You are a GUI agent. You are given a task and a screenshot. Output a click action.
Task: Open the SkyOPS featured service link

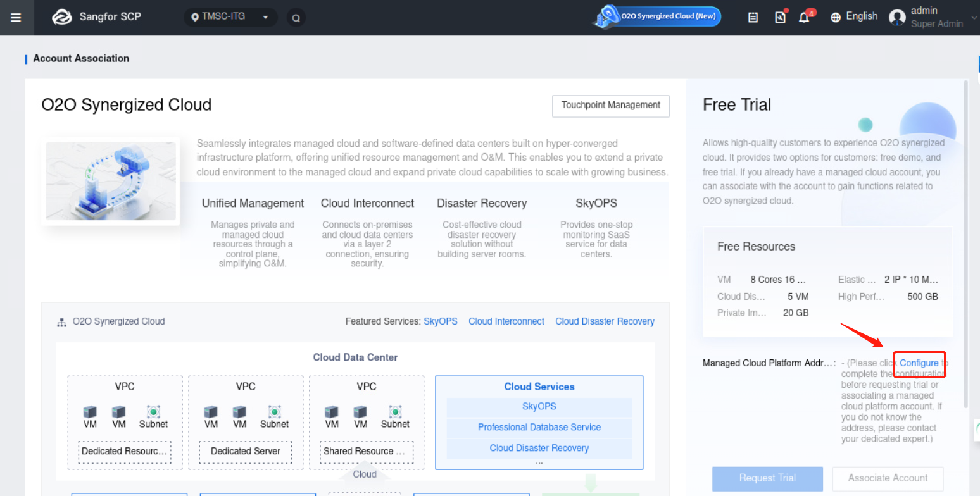440,321
